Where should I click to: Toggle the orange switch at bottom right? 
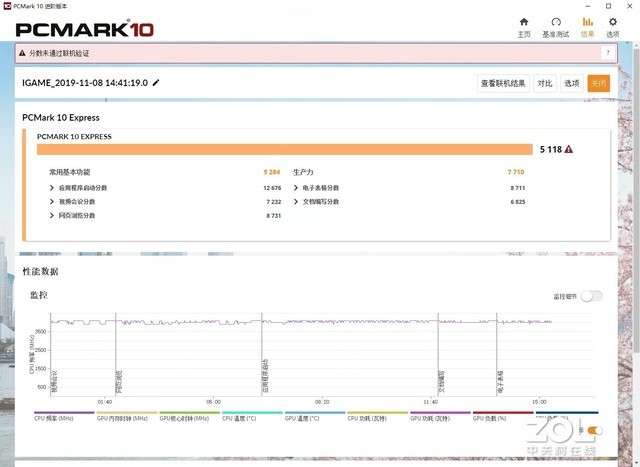coord(595,430)
